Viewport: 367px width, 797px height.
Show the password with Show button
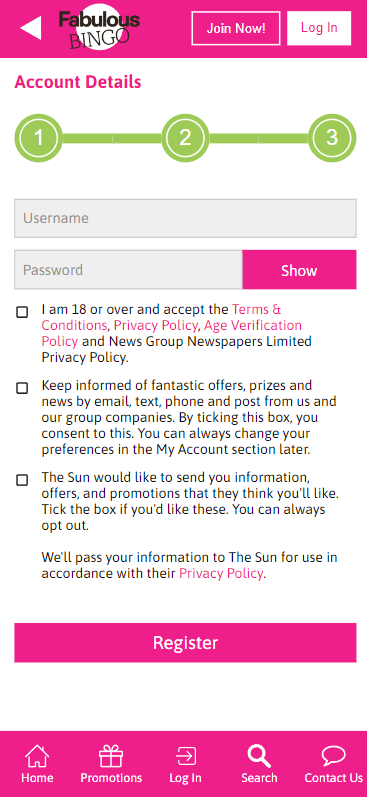coord(299,270)
